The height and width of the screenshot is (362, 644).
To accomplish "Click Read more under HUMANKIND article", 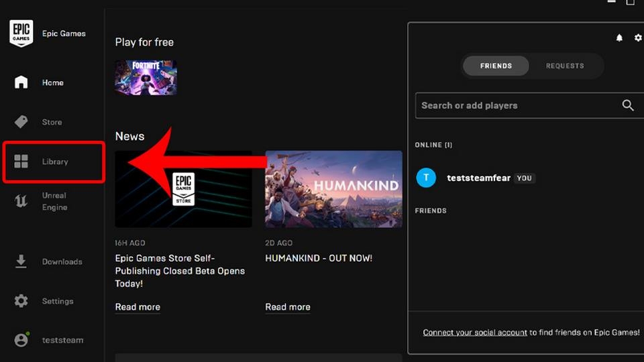I will tap(288, 307).
